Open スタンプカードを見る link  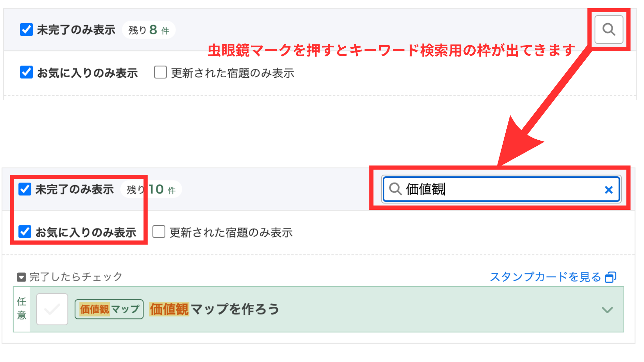[545, 277]
